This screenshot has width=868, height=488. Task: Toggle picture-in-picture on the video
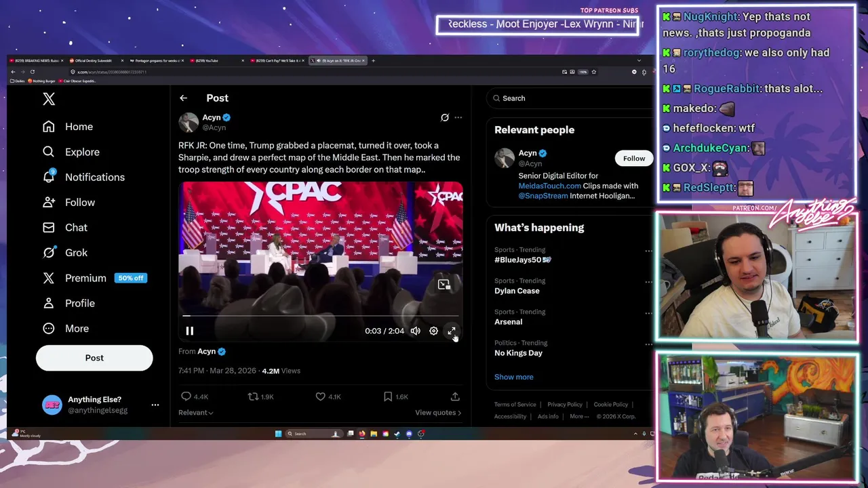pyautogui.click(x=443, y=285)
